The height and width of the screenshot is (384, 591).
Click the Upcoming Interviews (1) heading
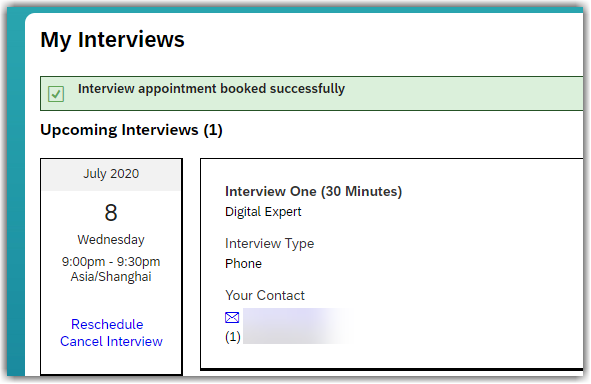click(x=132, y=130)
